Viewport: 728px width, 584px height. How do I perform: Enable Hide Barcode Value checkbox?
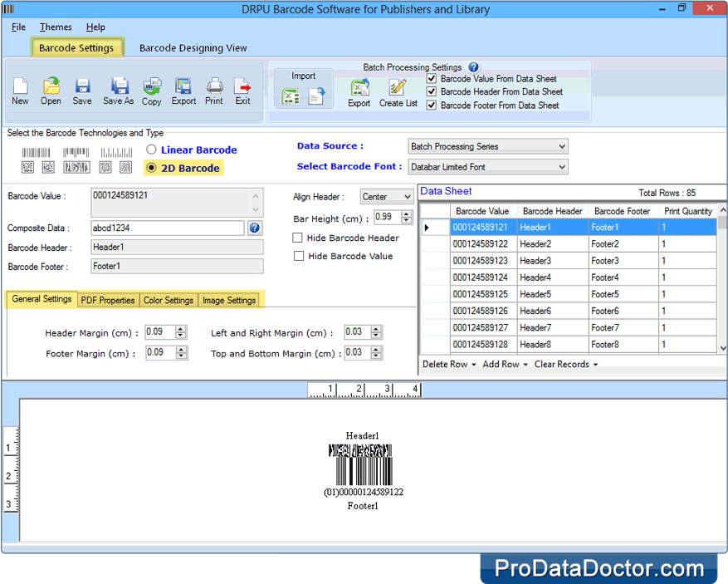coord(299,256)
